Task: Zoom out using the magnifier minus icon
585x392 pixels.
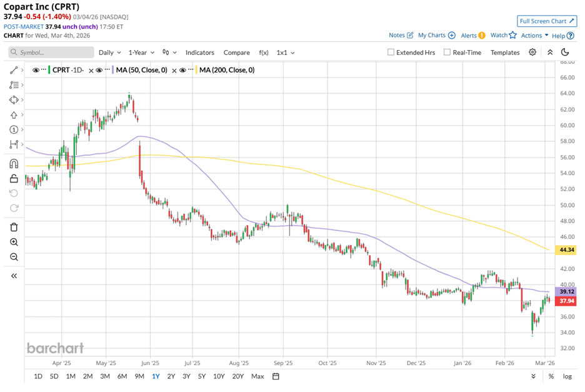Action: tap(14, 257)
